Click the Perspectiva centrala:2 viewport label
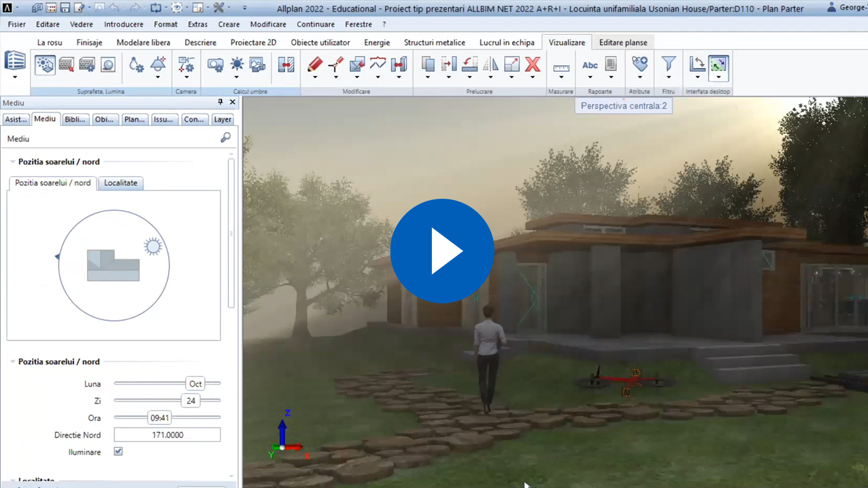 click(624, 106)
